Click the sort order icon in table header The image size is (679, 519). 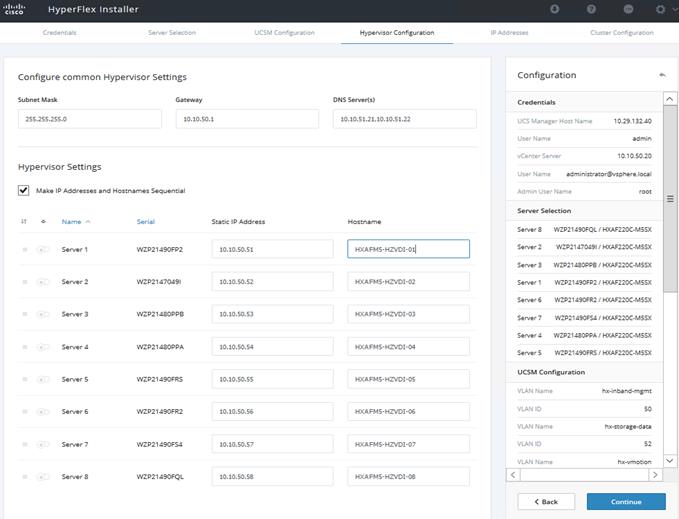(x=24, y=222)
